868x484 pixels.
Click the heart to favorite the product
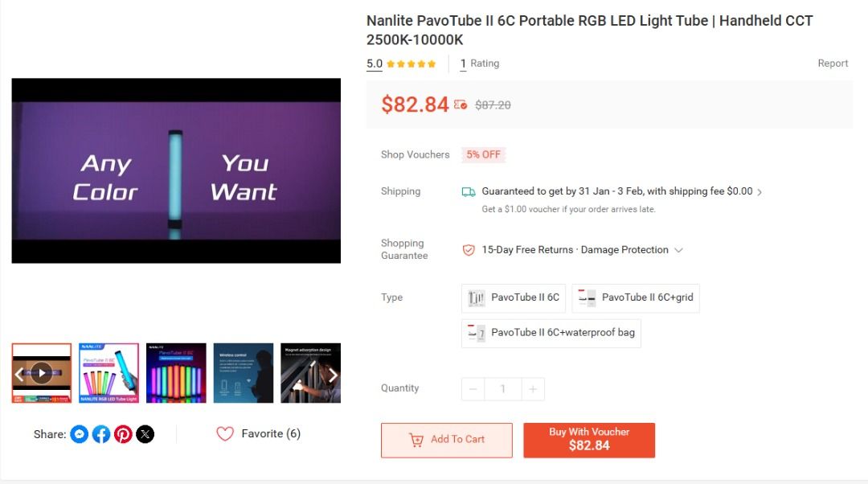(225, 433)
